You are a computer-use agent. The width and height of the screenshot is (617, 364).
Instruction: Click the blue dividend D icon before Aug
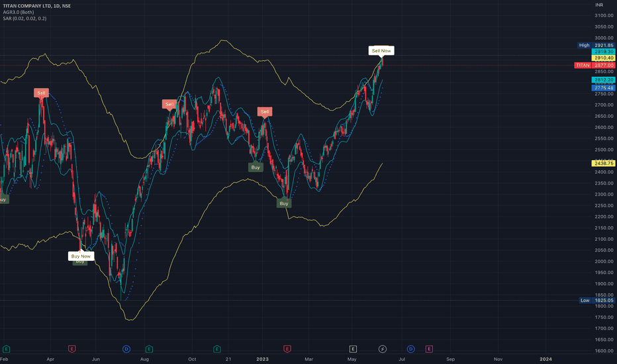coord(126,349)
